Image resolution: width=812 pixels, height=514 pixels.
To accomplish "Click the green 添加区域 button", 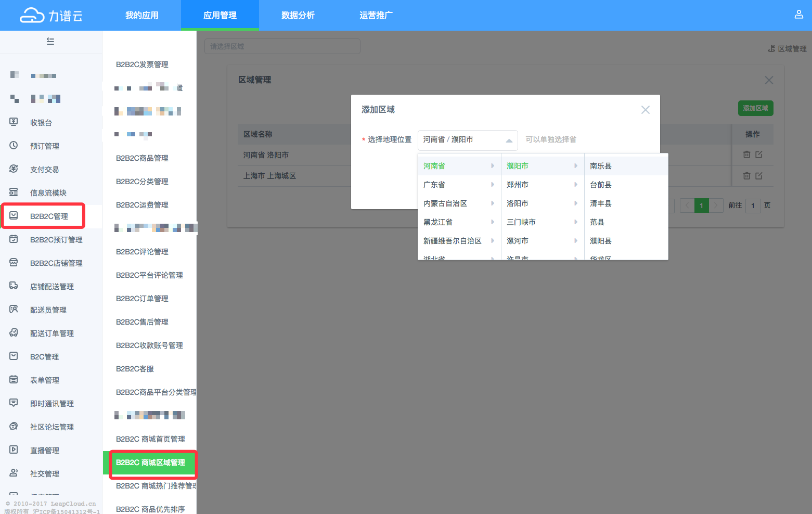I will (755, 108).
